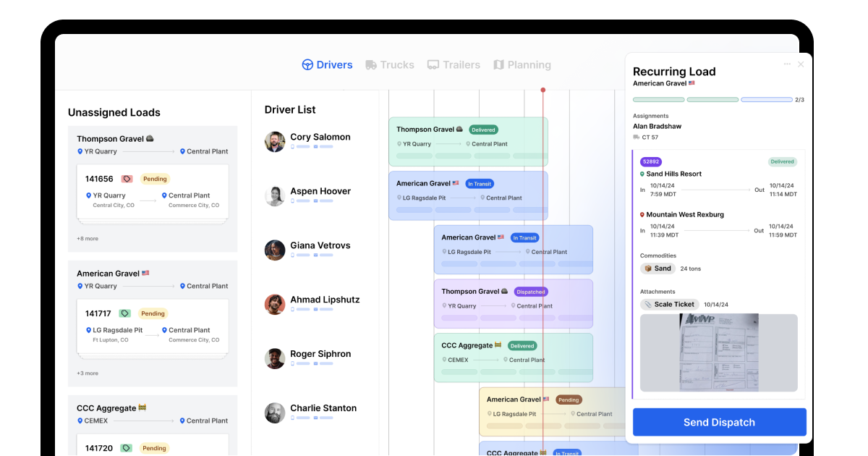Click the third load progress segment
This screenshot has width=868, height=456.
coord(767,100)
